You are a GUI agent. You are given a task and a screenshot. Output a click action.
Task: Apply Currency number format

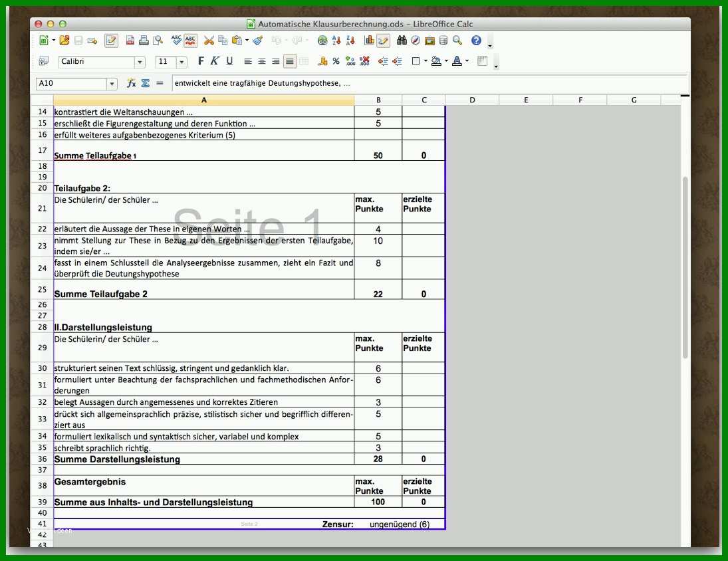click(322, 61)
